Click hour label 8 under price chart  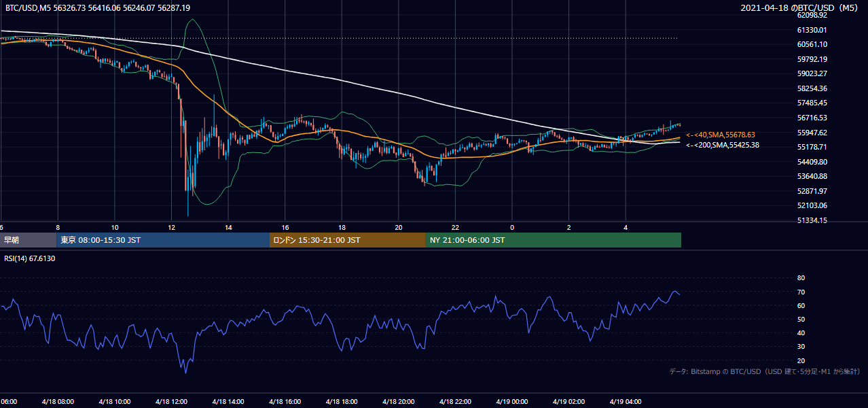[58, 228]
